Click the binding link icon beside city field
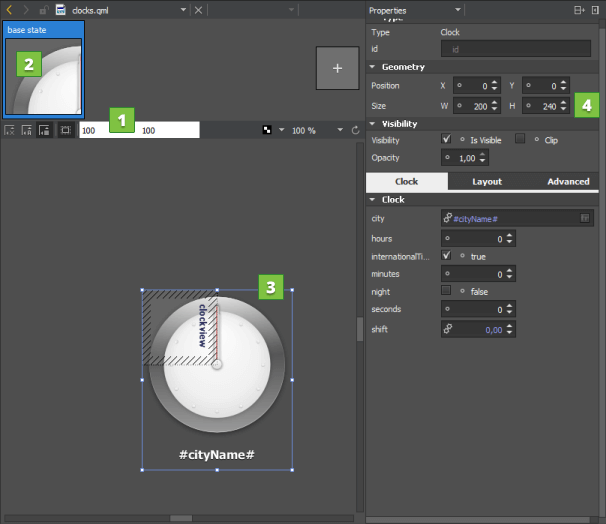606x524 pixels. click(447, 218)
